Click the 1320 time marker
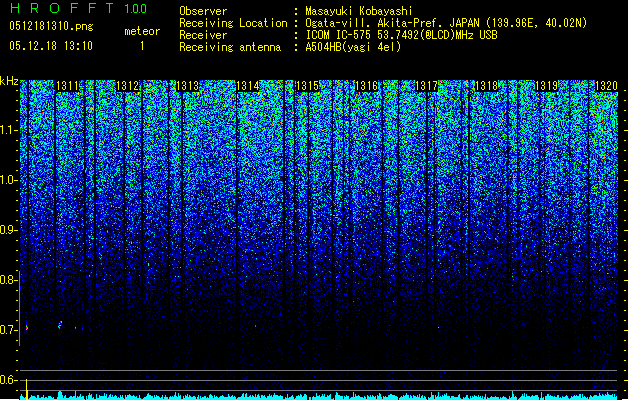629x400 pixels. (606, 86)
